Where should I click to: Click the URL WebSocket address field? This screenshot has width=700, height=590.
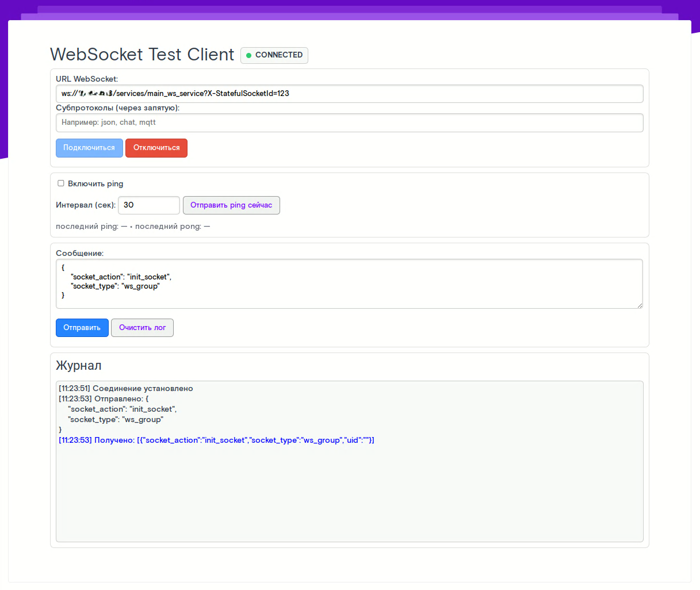click(349, 94)
